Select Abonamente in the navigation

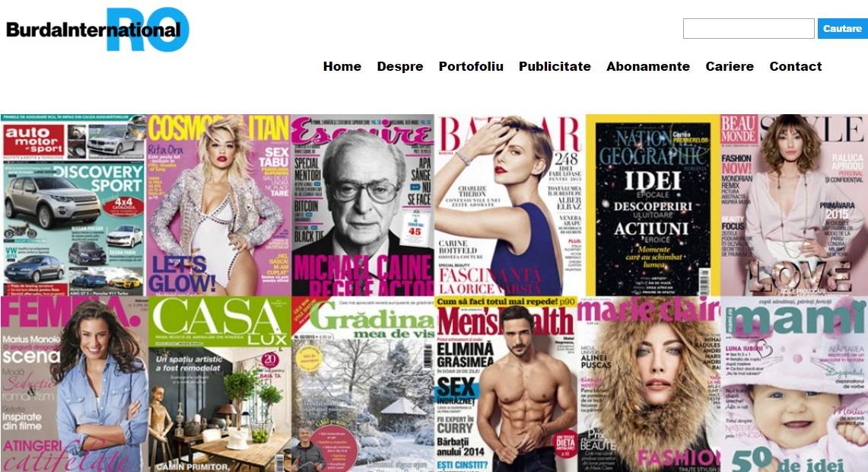647,66
